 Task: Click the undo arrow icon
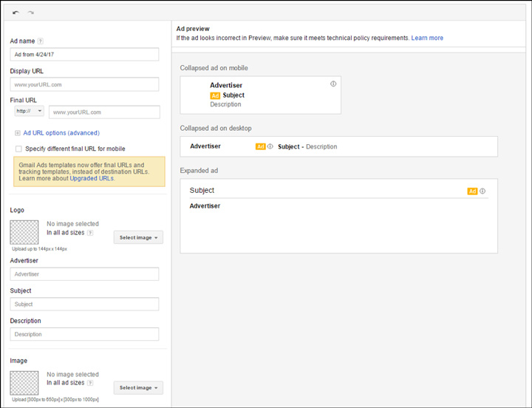[16, 13]
